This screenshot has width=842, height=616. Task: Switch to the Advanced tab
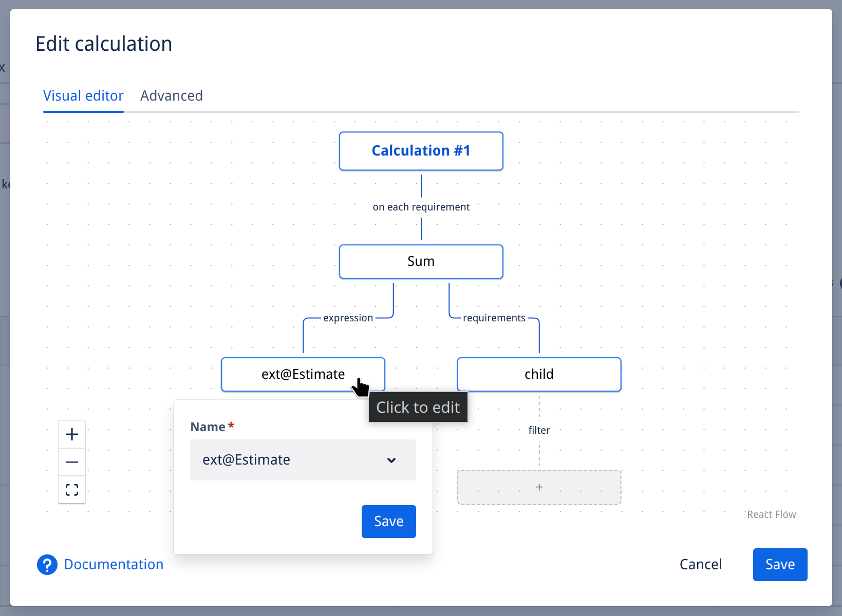coord(172,96)
